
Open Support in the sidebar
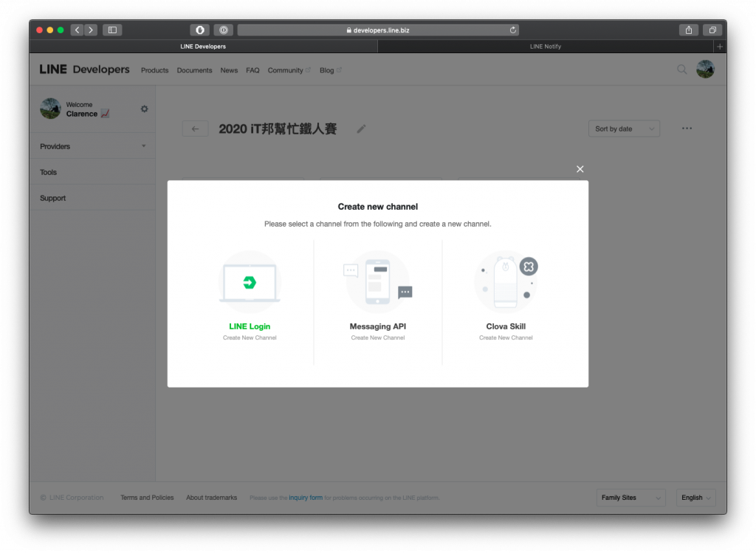92,198
